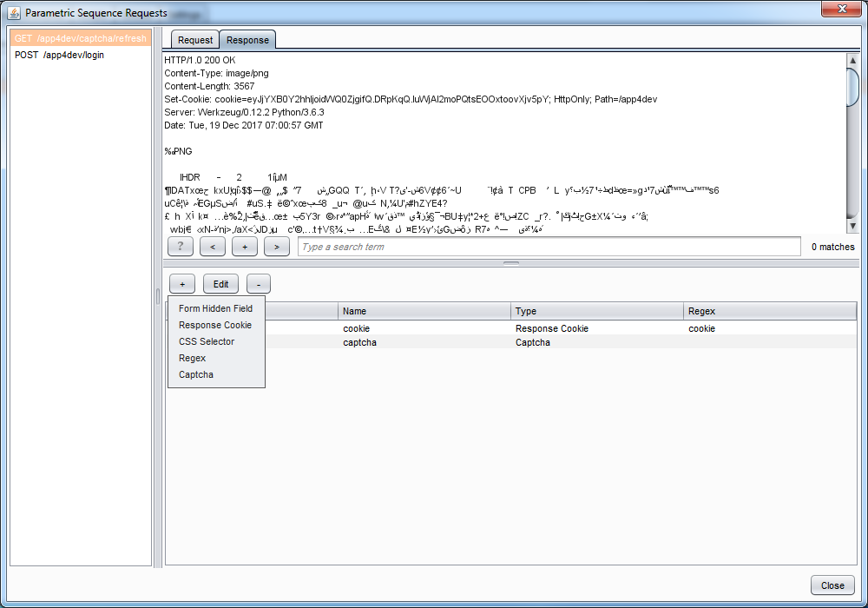This screenshot has width=868, height=608.
Task: Select GET /app4dev/captcha/refresh request
Action: (81, 38)
